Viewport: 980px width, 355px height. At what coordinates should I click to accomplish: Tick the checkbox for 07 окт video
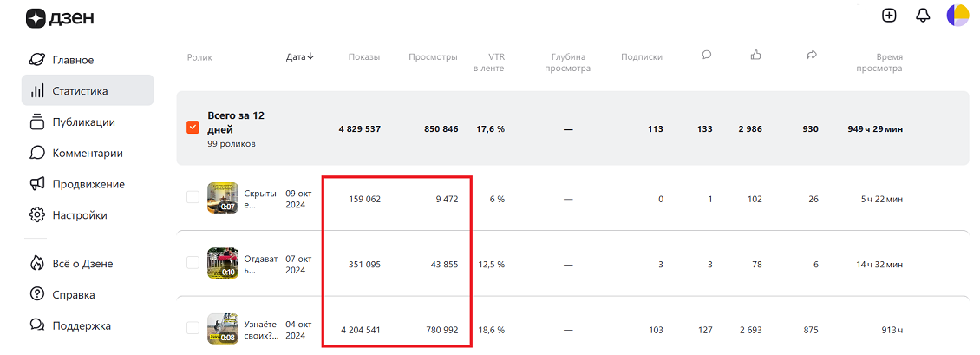193,263
